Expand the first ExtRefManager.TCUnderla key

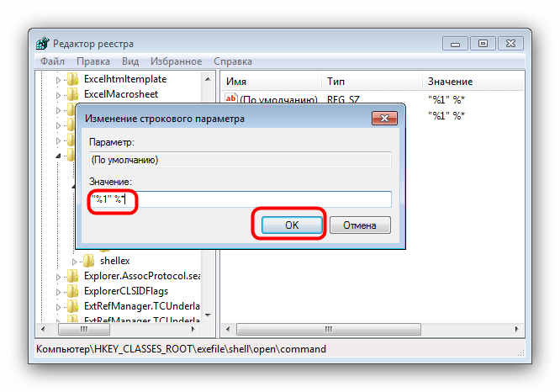tap(58, 307)
